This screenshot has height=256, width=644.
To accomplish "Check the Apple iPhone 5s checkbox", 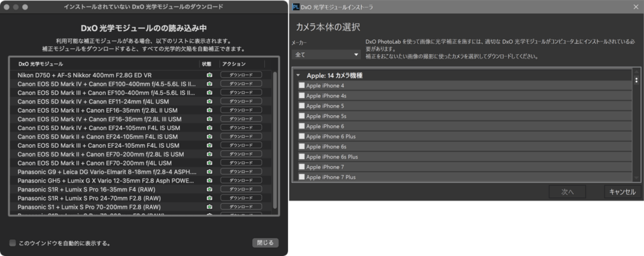I will tap(302, 116).
